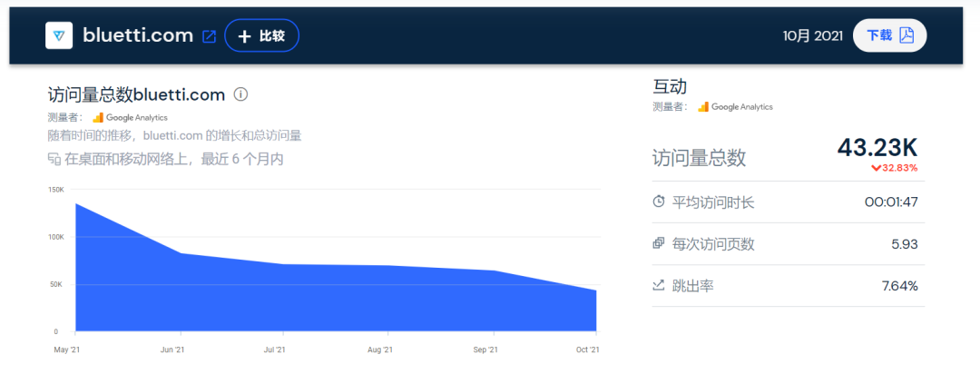Open bluetti.com via external link icon
This screenshot has height=384, width=980.
210,37
